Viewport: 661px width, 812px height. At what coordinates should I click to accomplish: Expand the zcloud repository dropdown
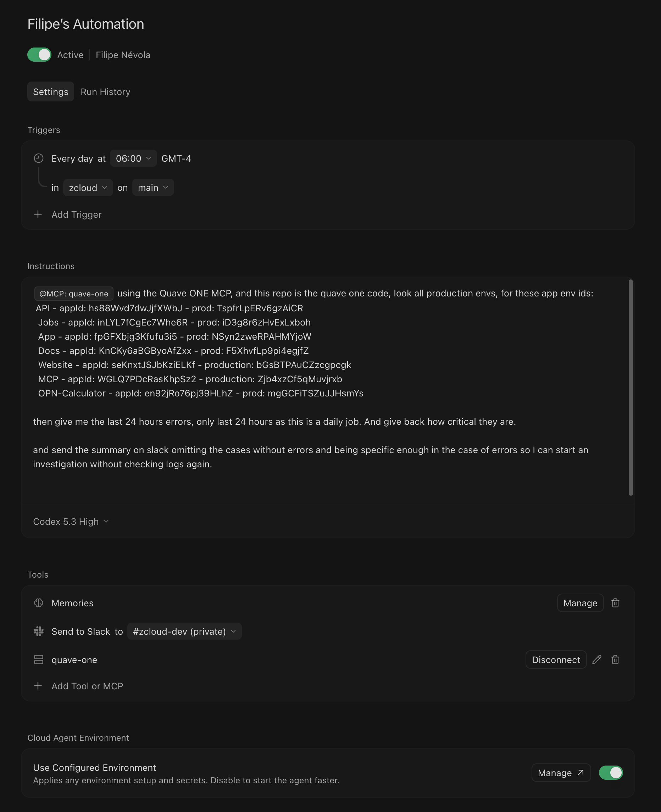[88, 188]
